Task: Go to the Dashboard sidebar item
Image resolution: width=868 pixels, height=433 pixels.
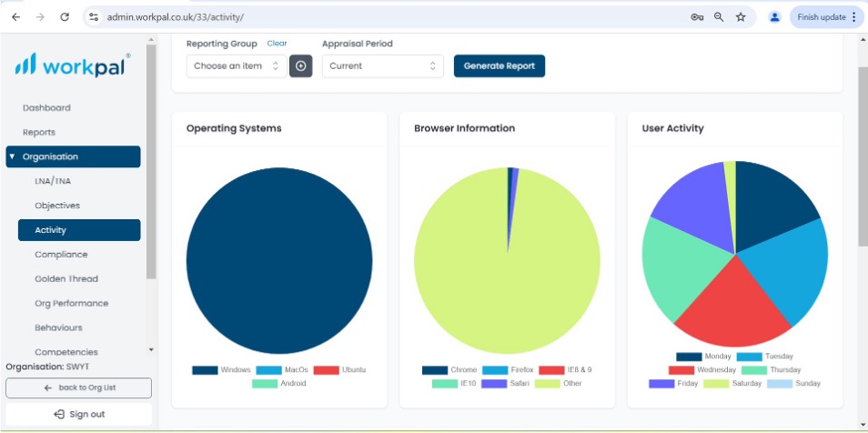Action: (46, 108)
